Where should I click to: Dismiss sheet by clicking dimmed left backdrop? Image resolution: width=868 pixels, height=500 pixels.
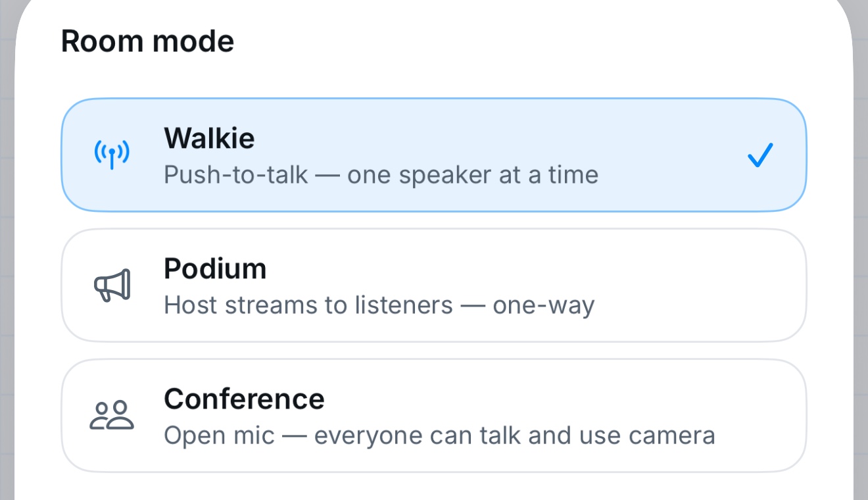7,263
